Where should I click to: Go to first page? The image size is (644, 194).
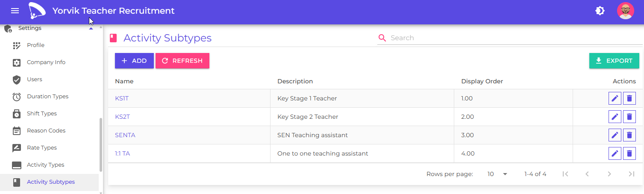tap(565, 174)
